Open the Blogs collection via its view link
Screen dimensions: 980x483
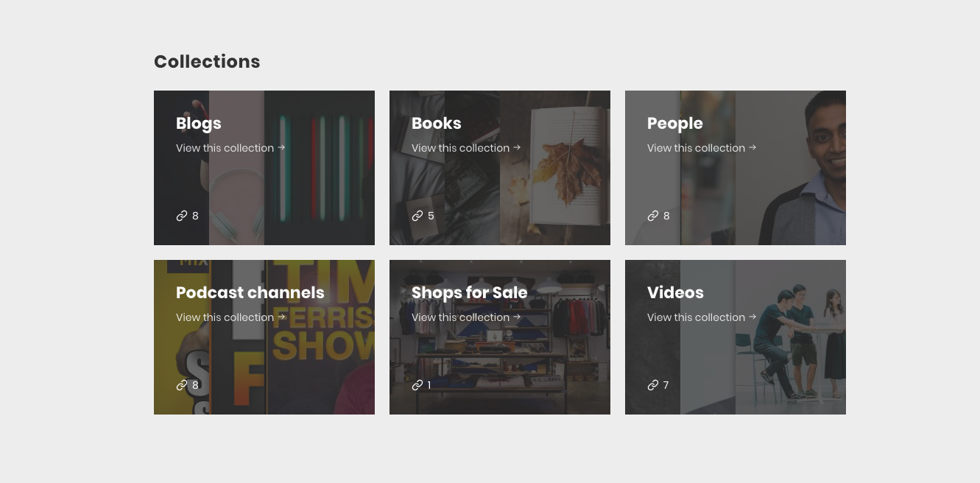pos(225,147)
